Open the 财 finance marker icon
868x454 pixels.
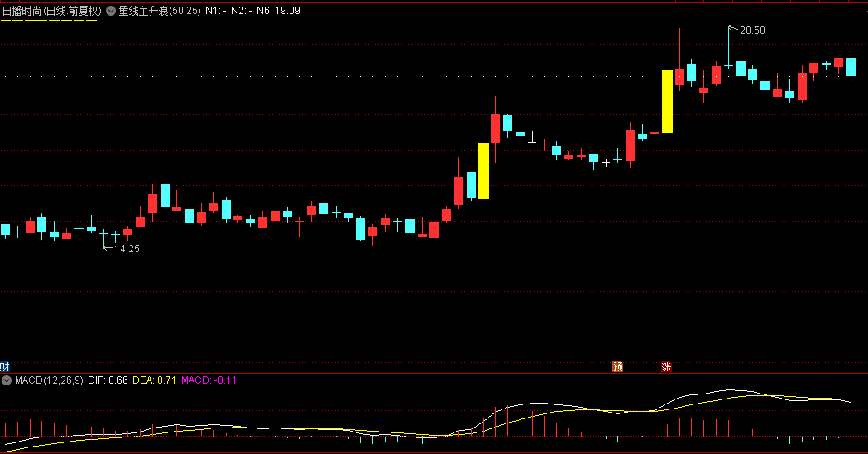[x=4, y=367]
